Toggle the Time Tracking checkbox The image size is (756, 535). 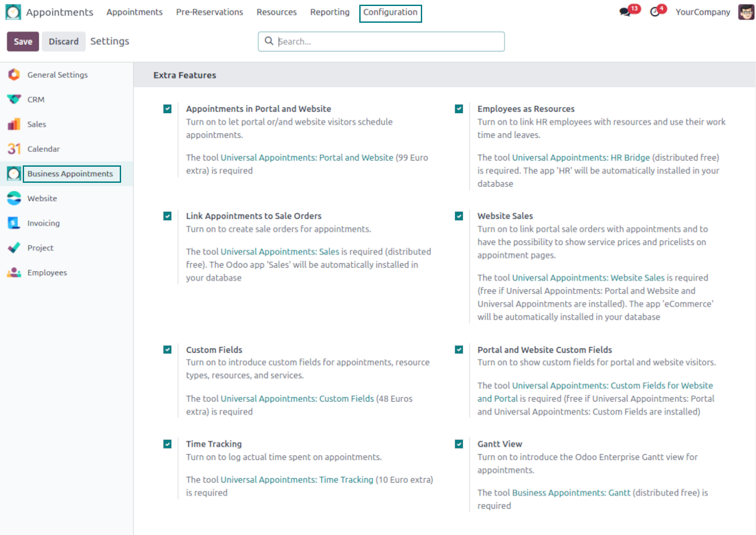point(167,444)
